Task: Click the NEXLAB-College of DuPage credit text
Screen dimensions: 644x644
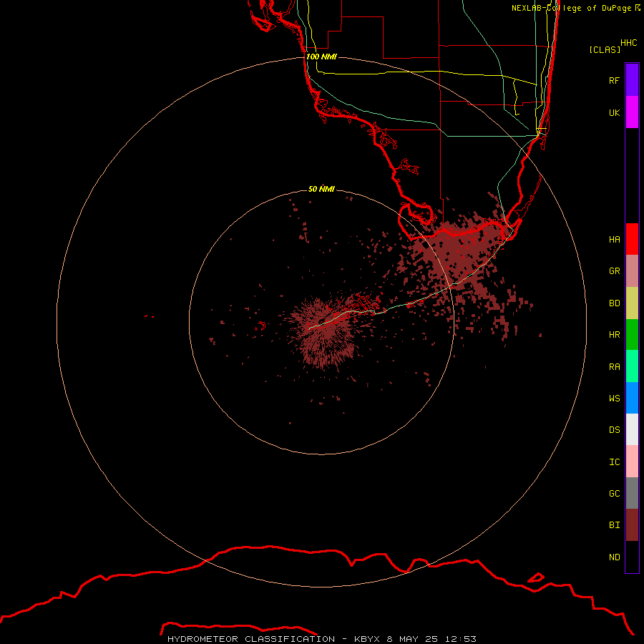Action: 576,8
